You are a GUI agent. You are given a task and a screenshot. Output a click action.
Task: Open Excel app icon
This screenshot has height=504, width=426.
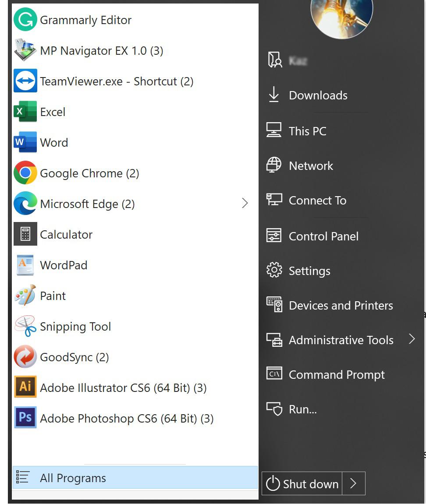(x=25, y=111)
